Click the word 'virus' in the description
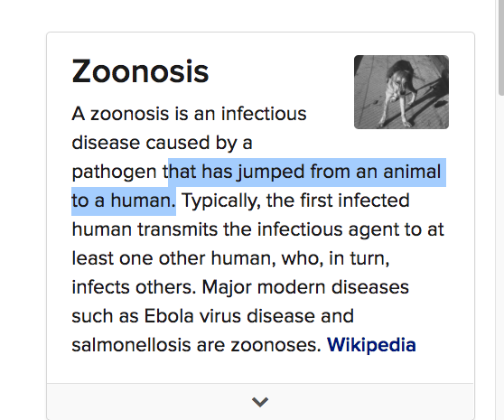The height and width of the screenshot is (420, 504). (220, 316)
